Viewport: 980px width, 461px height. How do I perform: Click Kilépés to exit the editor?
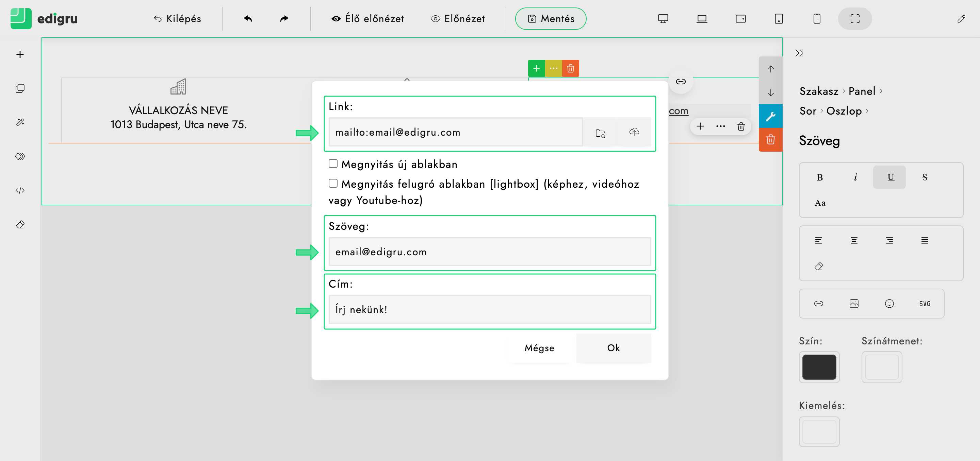click(x=177, y=19)
